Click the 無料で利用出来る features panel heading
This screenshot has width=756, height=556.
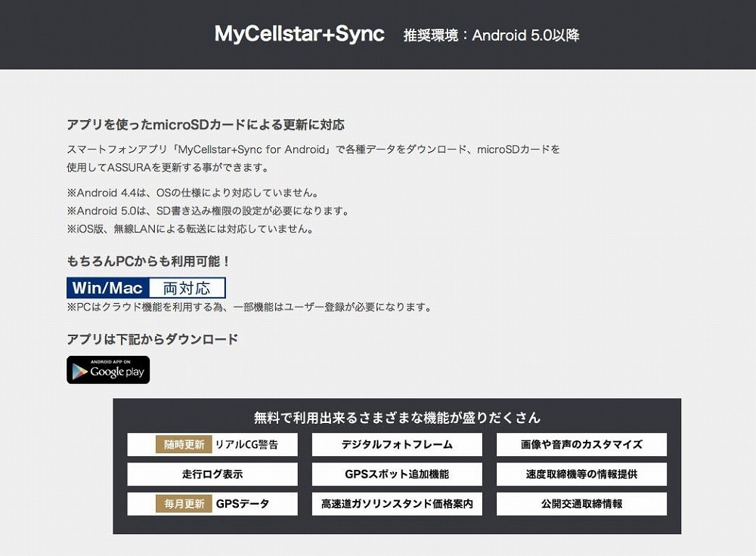pos(397,417)
